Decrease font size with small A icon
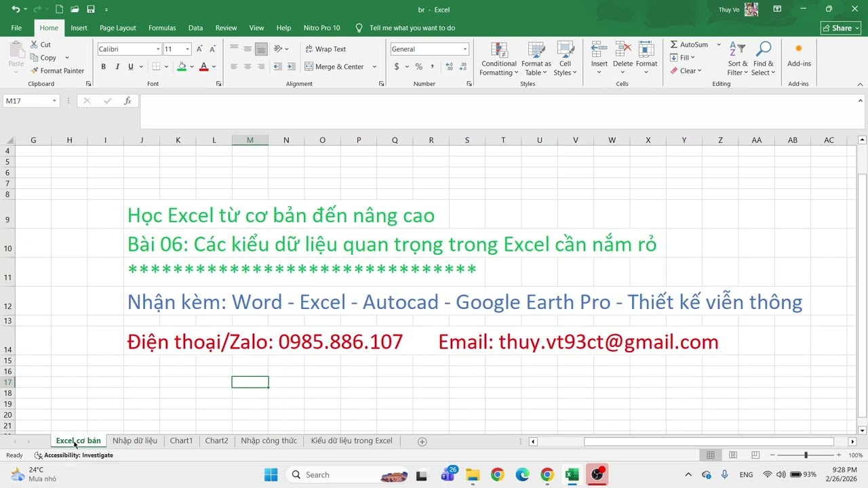The image size is (868, 488). 212,49
